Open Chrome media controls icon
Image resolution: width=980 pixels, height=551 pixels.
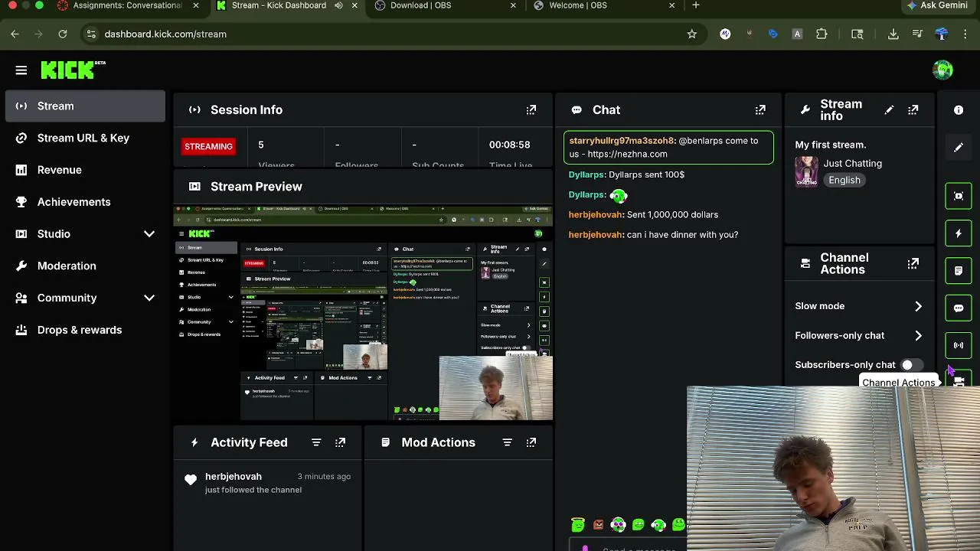917,34
